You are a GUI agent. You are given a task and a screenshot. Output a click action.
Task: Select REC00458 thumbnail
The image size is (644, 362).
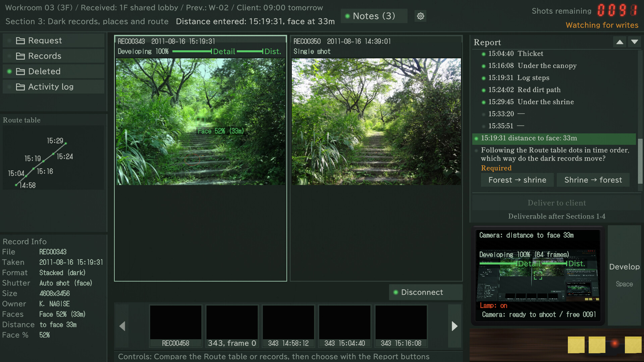pyautogui.click(x=175, y=326)
